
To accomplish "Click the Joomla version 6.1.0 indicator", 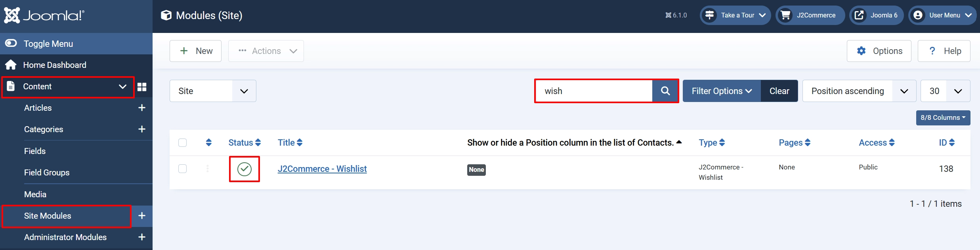I will coord(676,15).
